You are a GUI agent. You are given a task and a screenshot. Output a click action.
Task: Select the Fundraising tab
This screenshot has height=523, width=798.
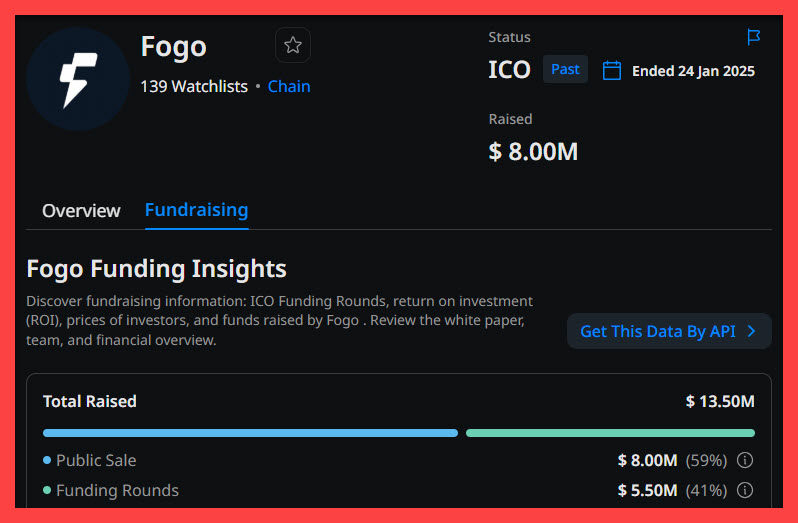point(196,210)
